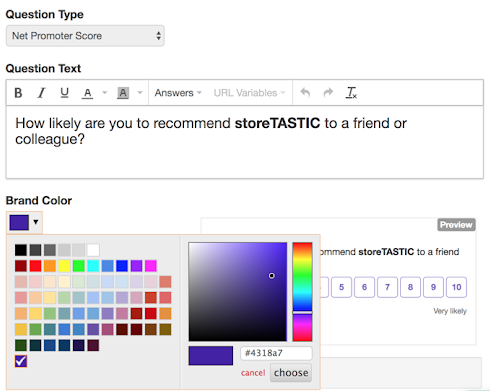Toggle the Brand Color picker dropdown
490x391 pixels.
pos(24,222)
